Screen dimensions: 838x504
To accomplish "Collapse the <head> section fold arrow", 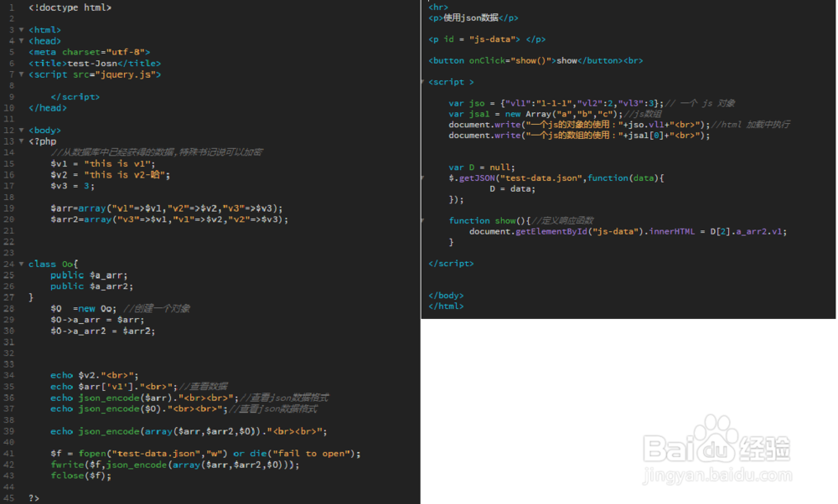I will tap(20, 40).
